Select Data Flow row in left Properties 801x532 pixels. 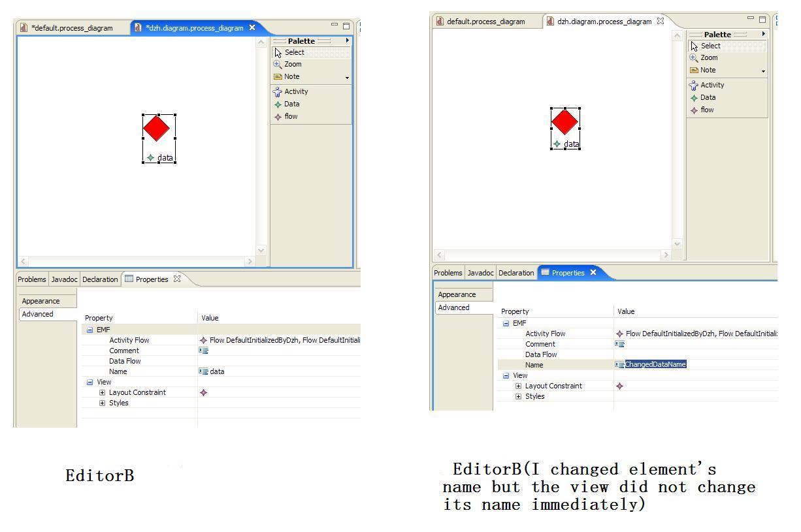(x=221, y=361)
